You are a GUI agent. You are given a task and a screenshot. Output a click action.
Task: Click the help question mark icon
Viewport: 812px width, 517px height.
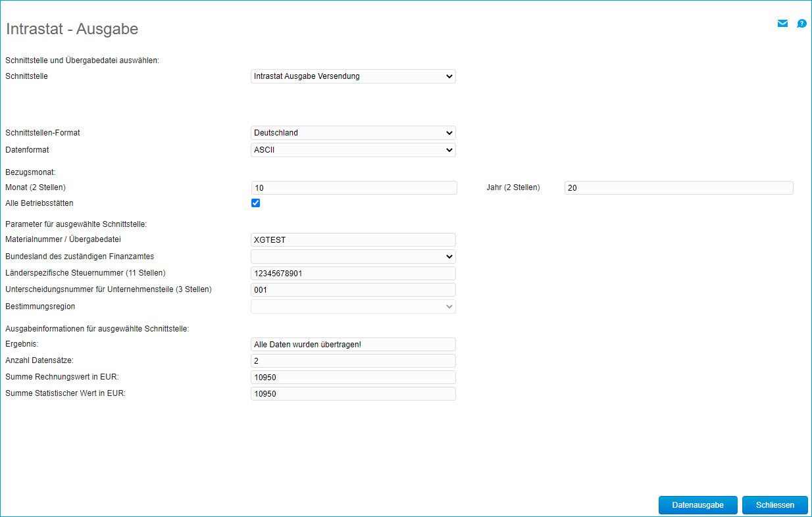coord(801,24)
